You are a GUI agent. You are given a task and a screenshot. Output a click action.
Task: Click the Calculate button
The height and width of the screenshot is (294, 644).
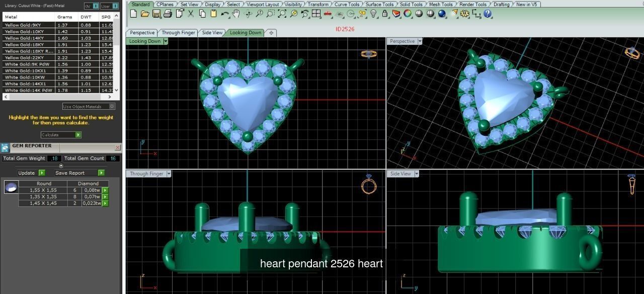61,135
